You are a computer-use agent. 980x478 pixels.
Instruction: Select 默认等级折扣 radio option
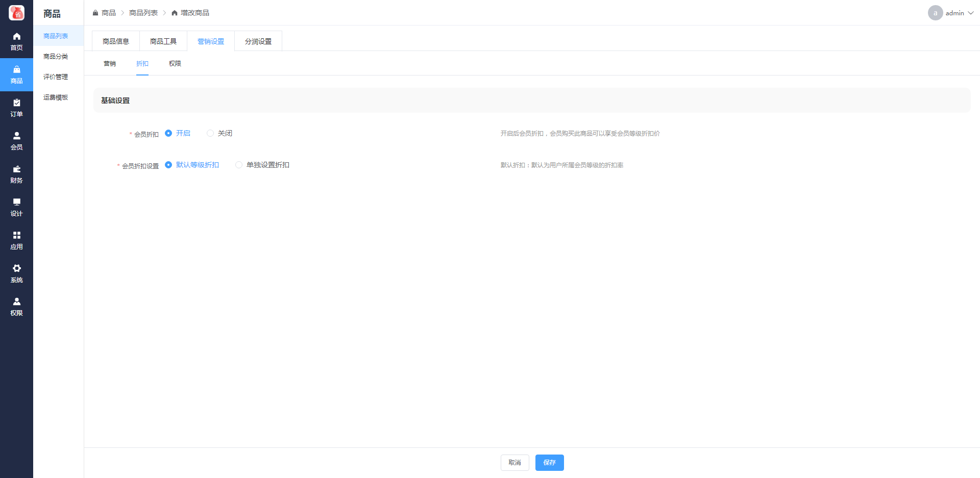tap(168, 165)
